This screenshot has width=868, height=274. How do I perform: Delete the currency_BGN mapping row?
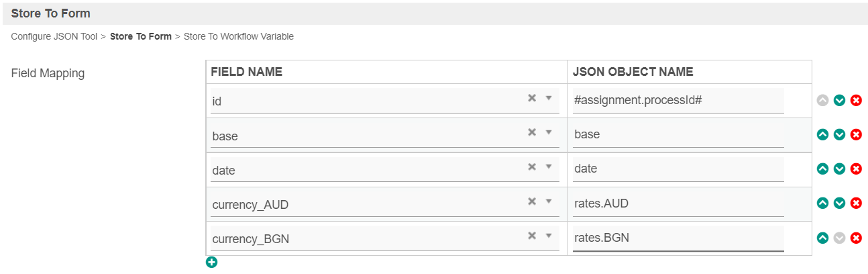click(x=856, y=237)
